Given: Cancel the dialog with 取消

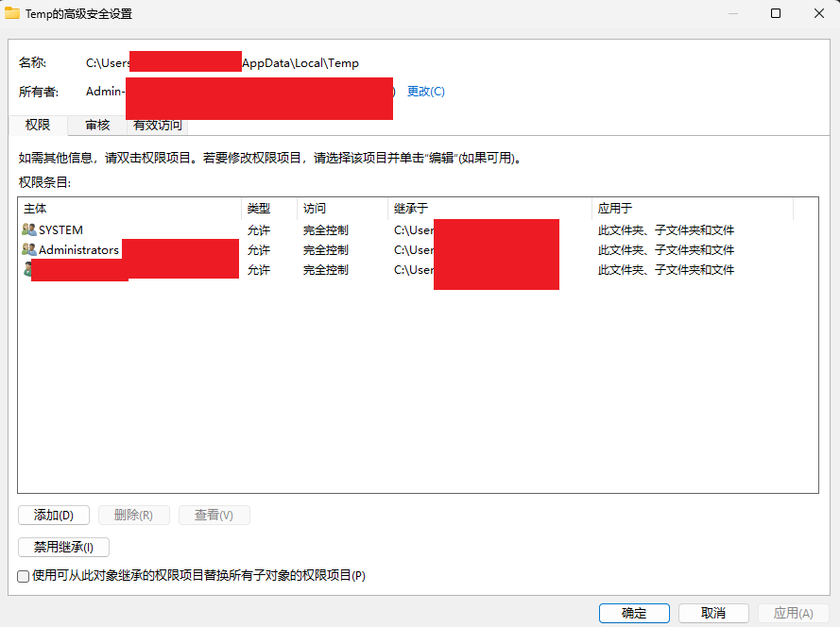Looking at the screenshot, I should (713, 613).
